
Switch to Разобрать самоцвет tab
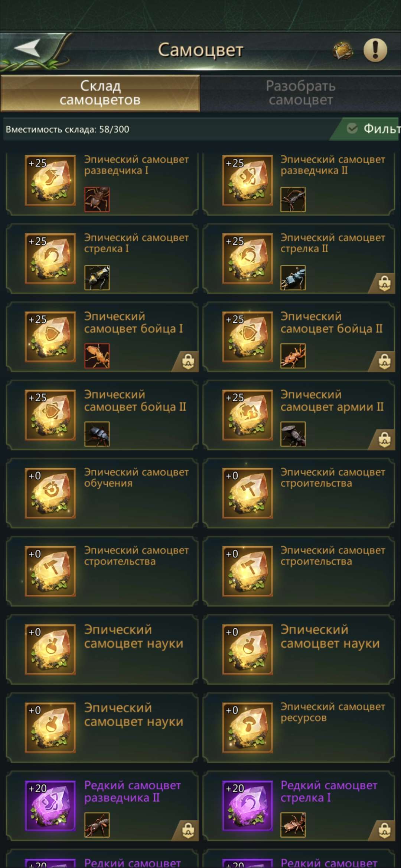(301, 93)
